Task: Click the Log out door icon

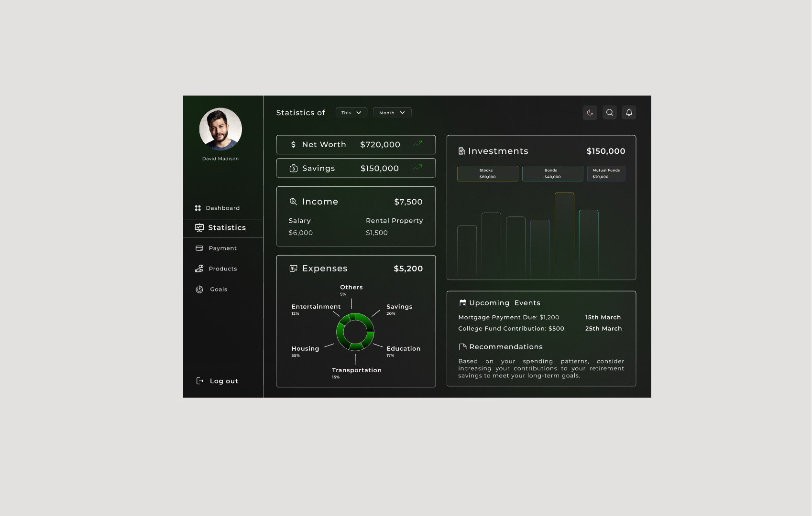Action: coord(200,381)
